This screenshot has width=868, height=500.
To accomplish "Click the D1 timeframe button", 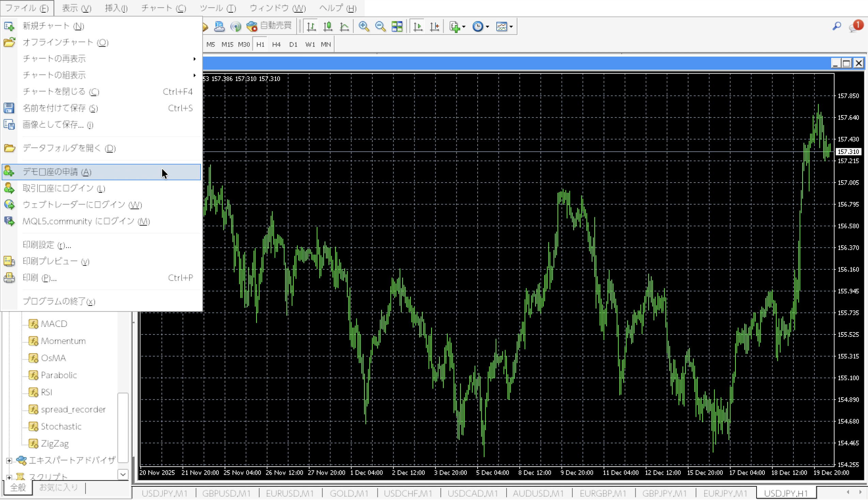I will point(293,45).
